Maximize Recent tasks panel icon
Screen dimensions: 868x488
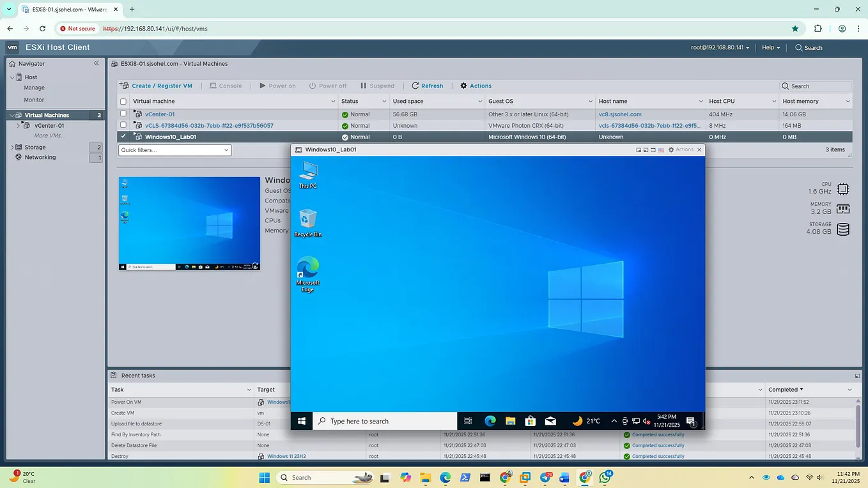coord(858,376)
